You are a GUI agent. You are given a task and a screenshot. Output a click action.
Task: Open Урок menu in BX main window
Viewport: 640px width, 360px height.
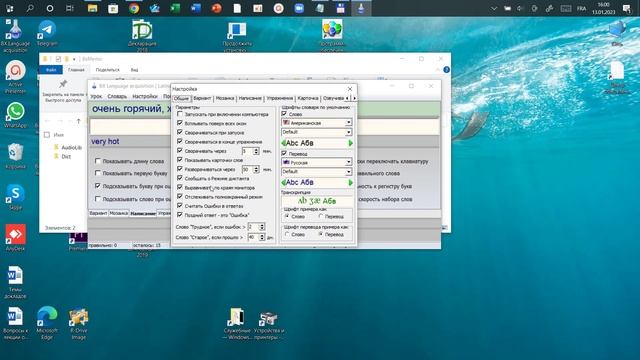[96, 96]
